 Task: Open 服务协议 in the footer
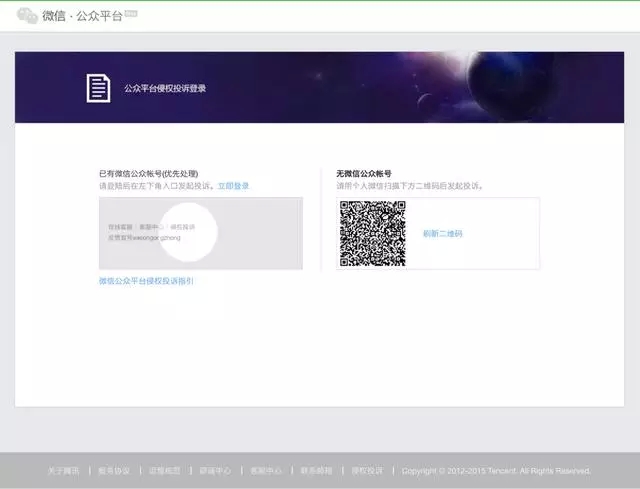tap(114, 470)
